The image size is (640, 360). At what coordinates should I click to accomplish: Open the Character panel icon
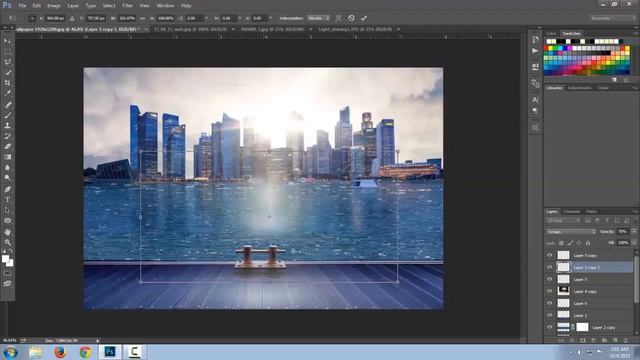tap(535, 100)
